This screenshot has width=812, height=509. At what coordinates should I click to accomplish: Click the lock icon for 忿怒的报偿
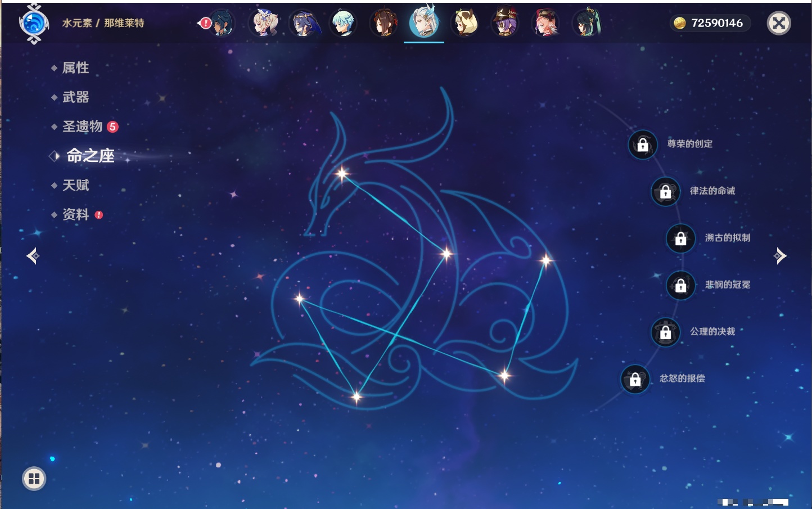(x=635, y=379)
